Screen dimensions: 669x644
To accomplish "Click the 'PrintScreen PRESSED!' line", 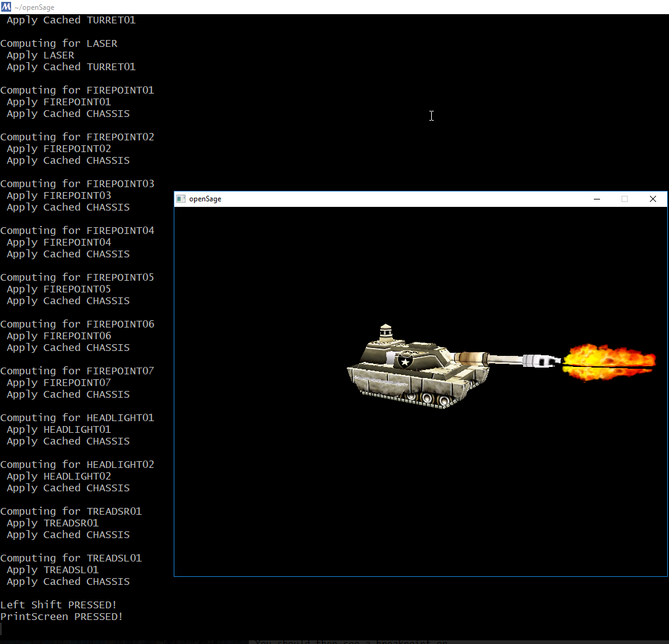I will (x=62, y=617).
